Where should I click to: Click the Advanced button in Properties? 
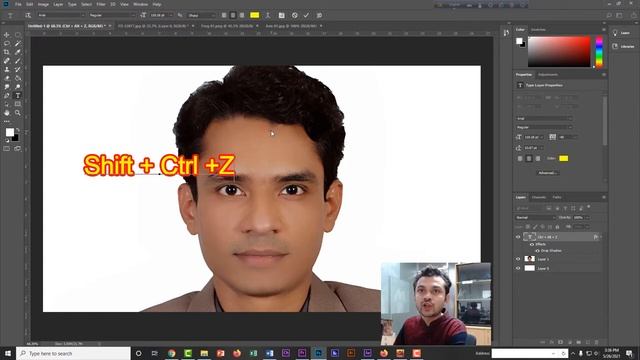tap(547, 173)
